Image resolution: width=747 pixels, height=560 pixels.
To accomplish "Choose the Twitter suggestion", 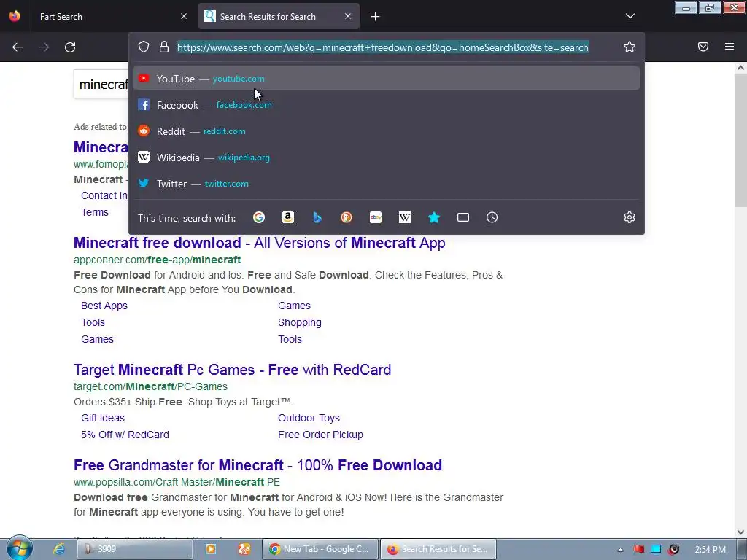I will pos(387,183).
